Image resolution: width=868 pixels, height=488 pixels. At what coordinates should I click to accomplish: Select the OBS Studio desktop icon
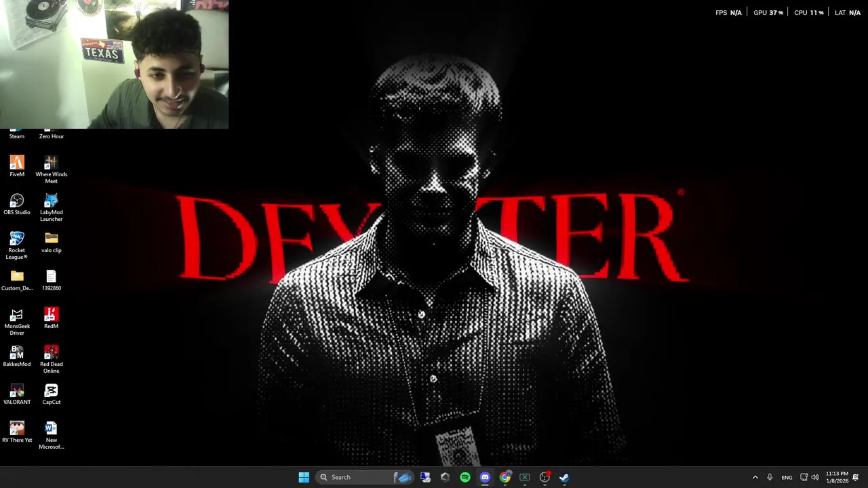click(17, 204)
